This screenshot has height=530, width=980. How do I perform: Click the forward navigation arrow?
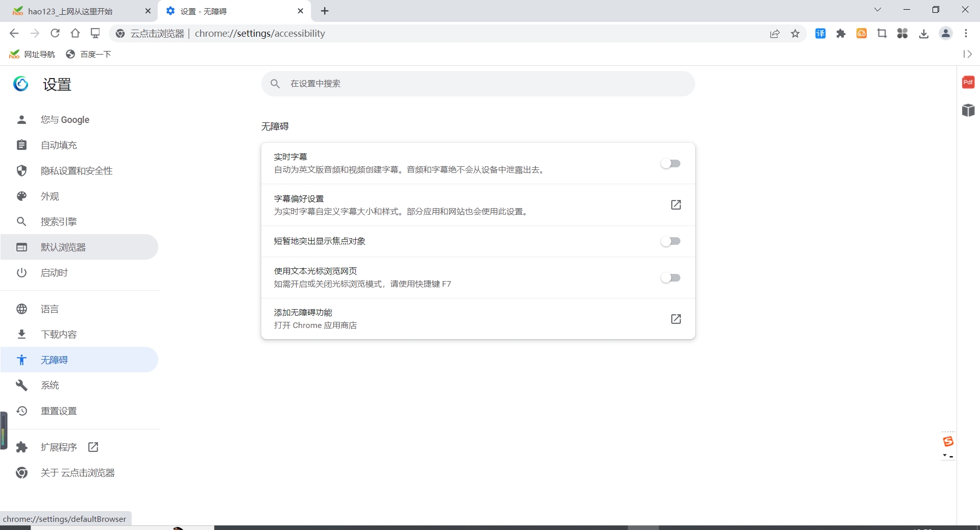point(35,33)
